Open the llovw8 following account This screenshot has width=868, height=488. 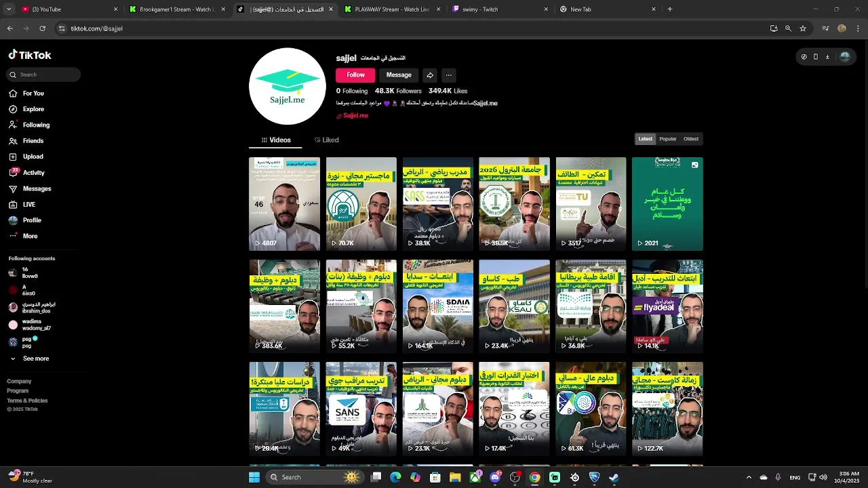pos(29,272)
